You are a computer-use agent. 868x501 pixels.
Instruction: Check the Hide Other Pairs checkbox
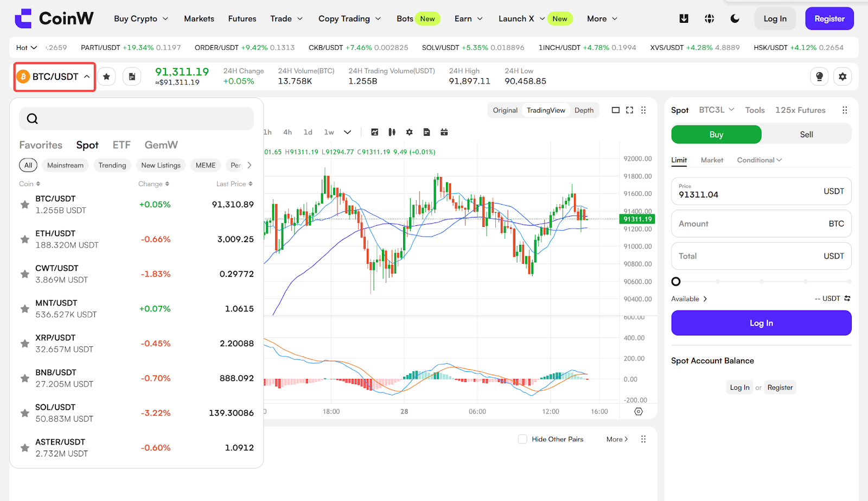[522, 439]
